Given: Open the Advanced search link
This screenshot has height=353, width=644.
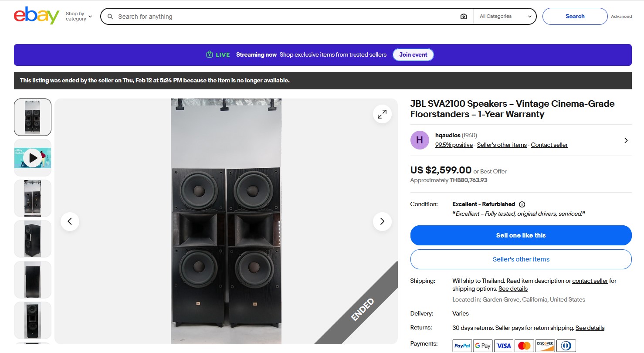Looking at the screenshot, I should pos(621,17).
